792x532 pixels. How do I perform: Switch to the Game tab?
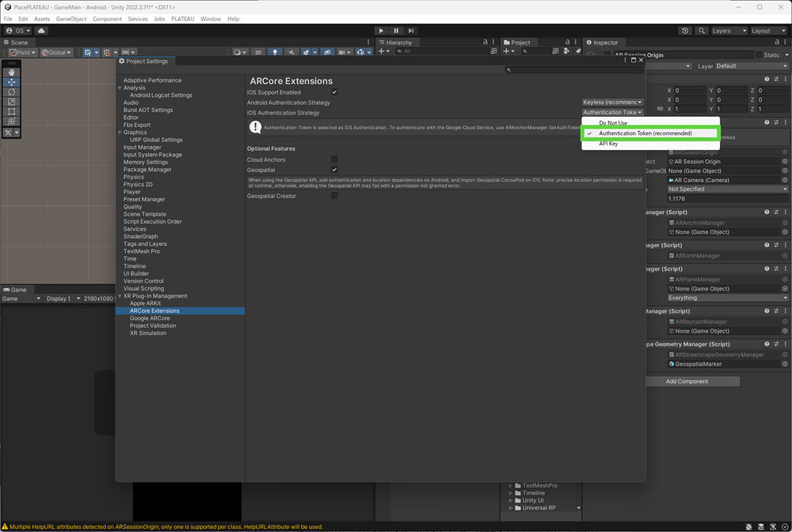(15, 290)
